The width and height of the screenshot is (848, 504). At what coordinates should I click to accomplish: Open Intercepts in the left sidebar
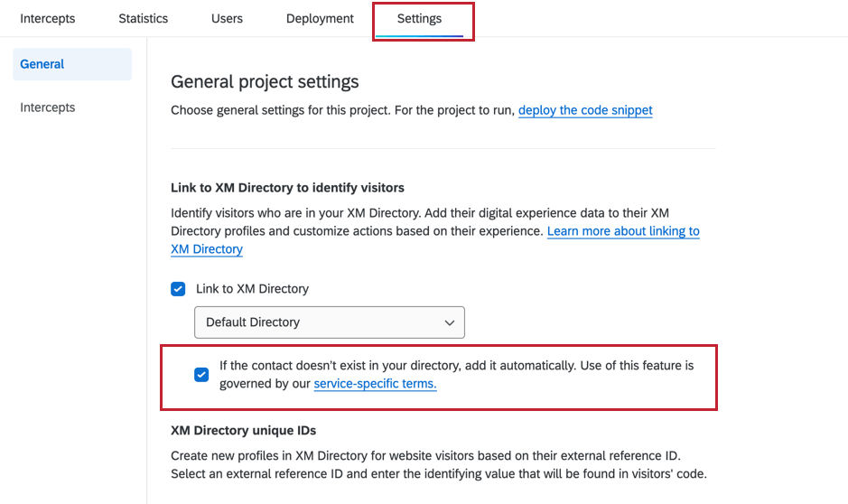(x=48, y=107)
